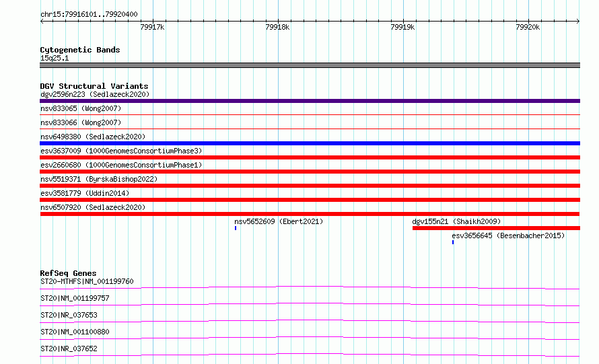Open the esv3637009 (1000GenomesConsortiumPhase3) label
Image resolution: width=599 pixels, height=364 pixels.
(x=121, y=151)
